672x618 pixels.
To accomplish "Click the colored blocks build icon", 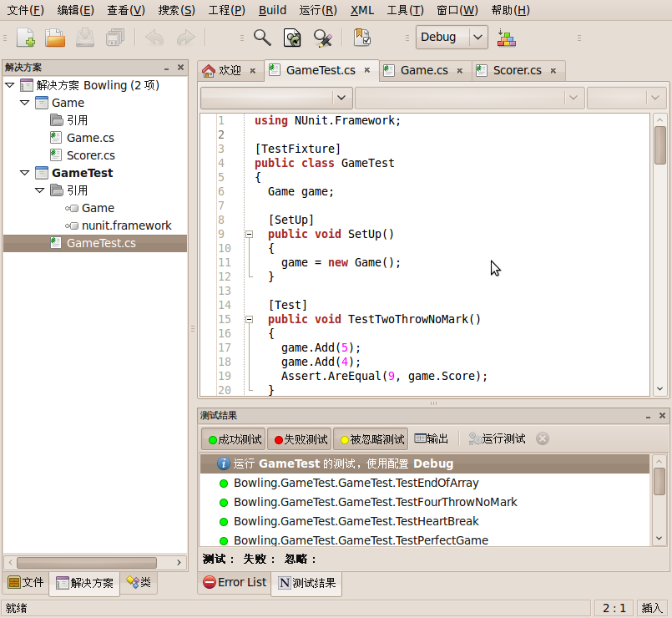I will pos(506,38).
